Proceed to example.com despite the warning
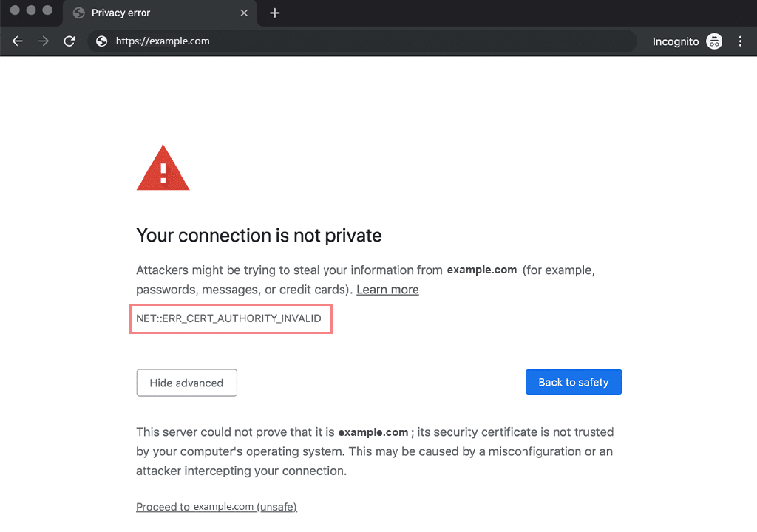The image size is (757, 532). click(x=216, y=506)
